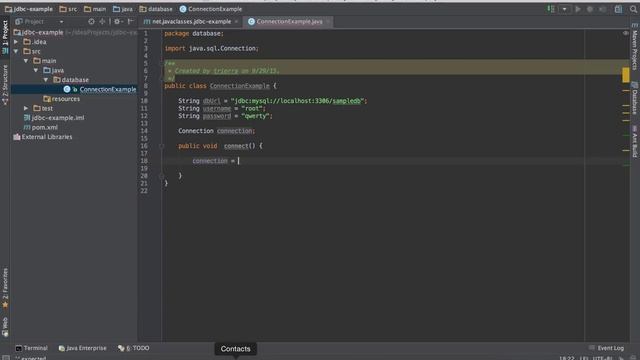Viewport: 640px width, 360px height.
Task: Click the Project Structure icon in toolbar
Action: [619, 9]
